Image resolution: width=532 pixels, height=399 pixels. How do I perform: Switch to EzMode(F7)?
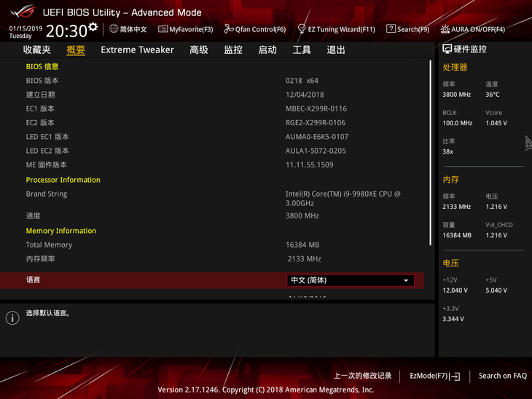pyautogui.click(x=435, y=376)
